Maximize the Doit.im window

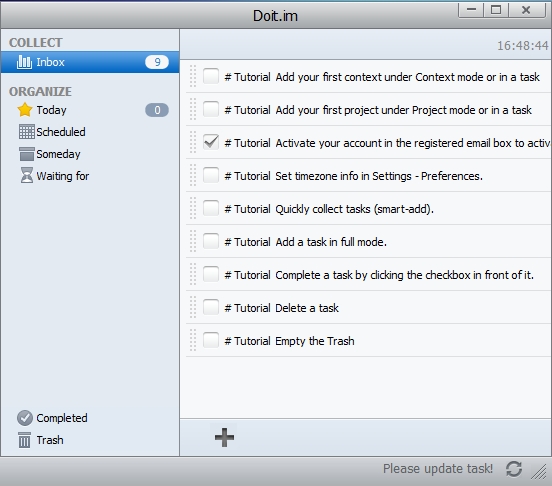496,10
